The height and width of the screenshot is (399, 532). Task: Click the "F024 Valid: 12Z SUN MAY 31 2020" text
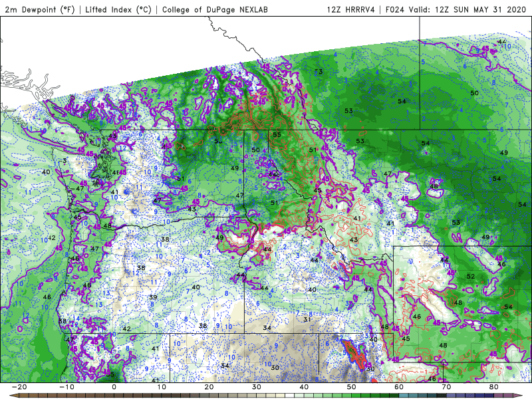[456, 9]
